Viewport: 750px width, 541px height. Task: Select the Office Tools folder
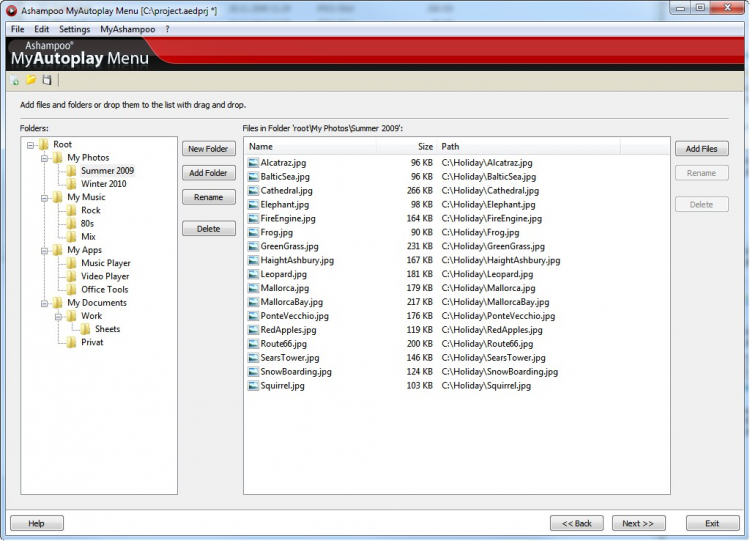click(105, 289)
